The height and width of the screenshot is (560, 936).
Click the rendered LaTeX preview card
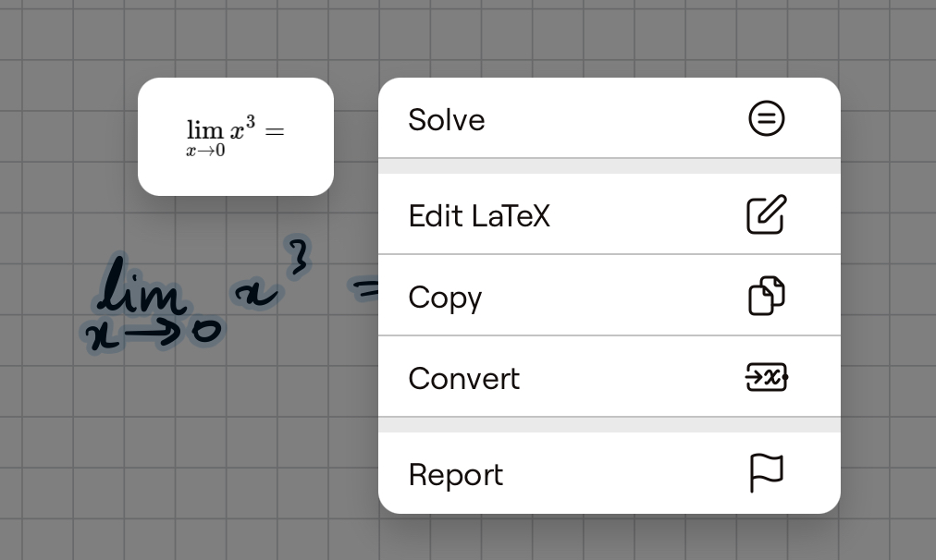coord(235,136)
